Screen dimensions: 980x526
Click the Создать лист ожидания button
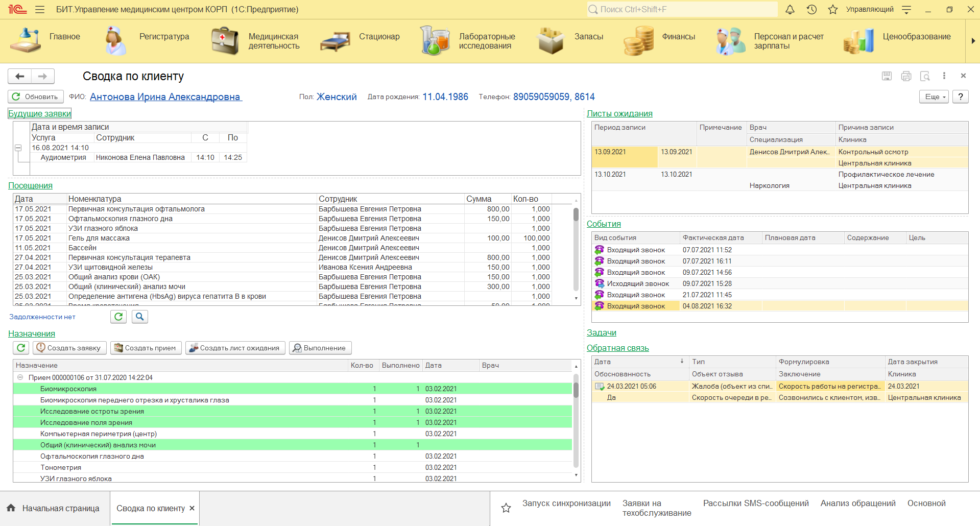(234, 348)
